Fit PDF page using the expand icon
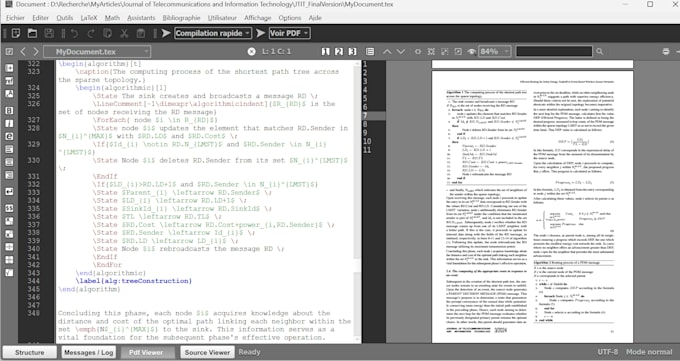Screen dimensions: 680x361 coord(431,52)
